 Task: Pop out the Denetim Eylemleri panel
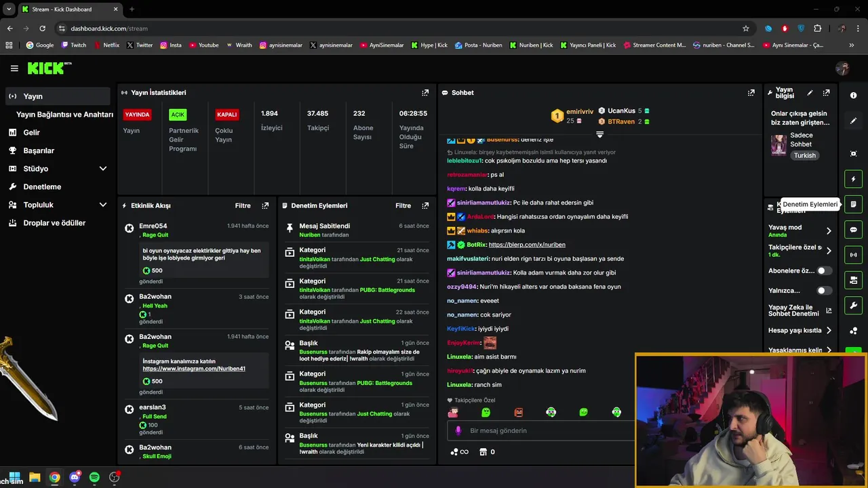(425, 205)
